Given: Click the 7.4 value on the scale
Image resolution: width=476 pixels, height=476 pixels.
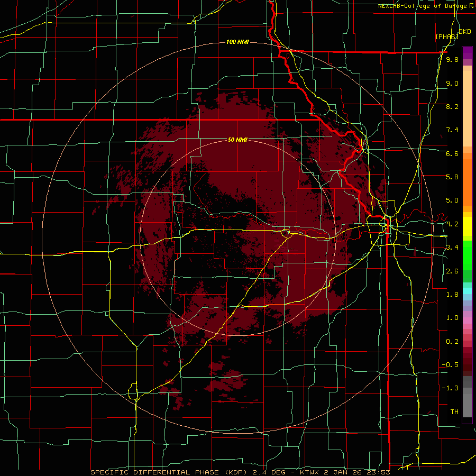Looking at the screenshot, I should (452, 130).
